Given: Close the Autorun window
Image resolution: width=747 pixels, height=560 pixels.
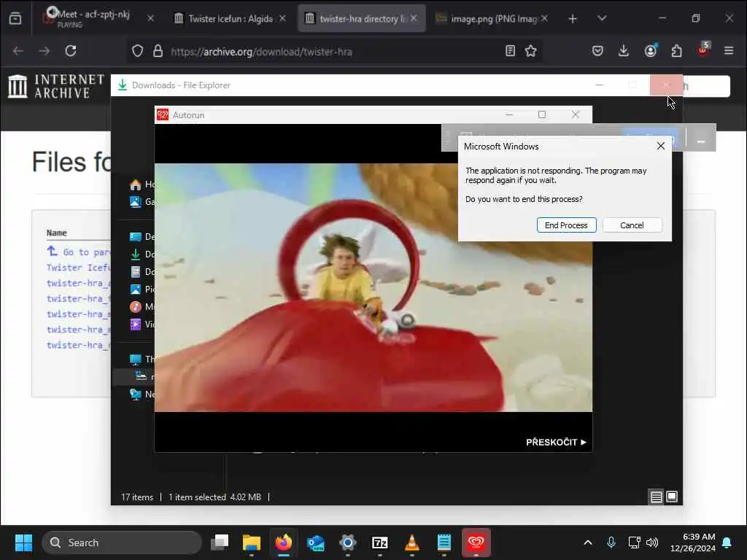Looking at the screenshot, I should tap(576, 114).
